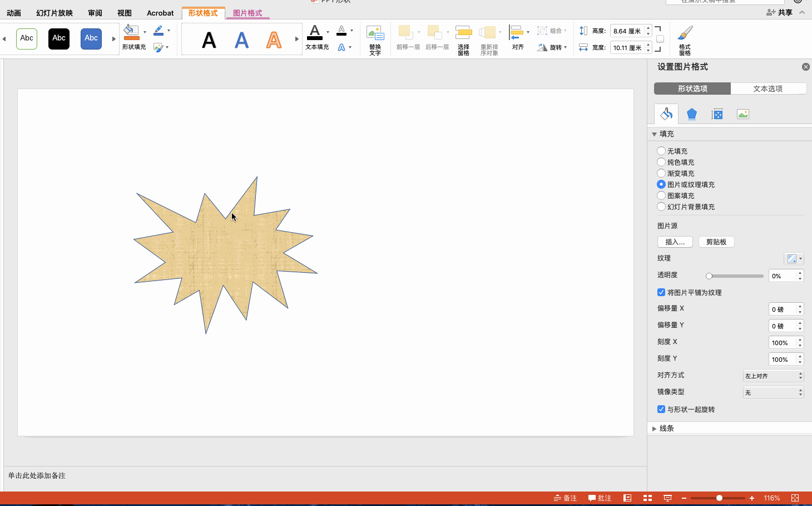Open the 对齐方式 dropdown
This screenshot has width=812, height=506.
773,376
